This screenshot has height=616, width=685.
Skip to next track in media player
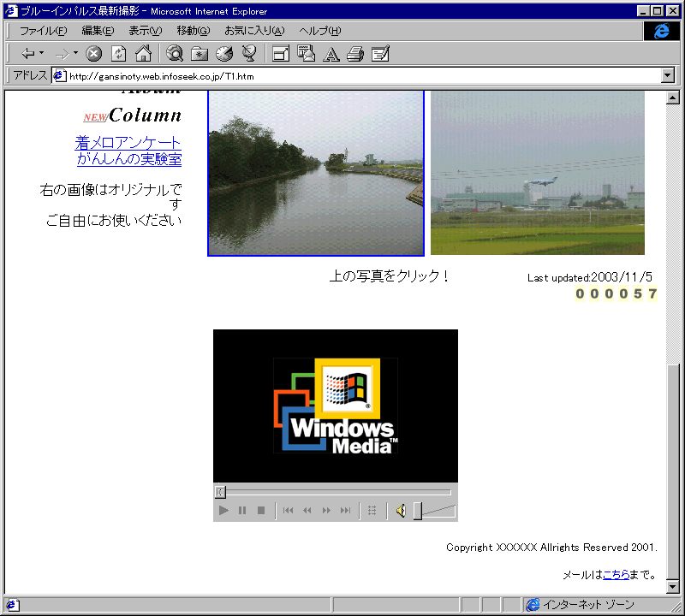pos(346,511)
